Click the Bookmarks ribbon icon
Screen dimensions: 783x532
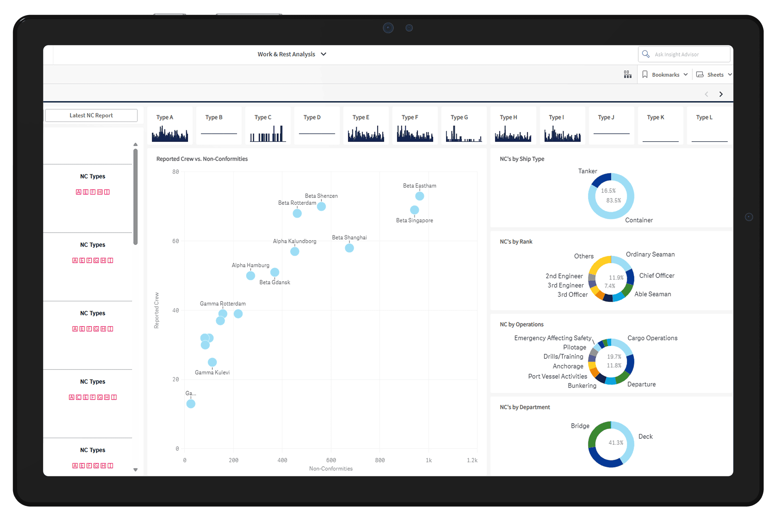[x=645, y=74]
